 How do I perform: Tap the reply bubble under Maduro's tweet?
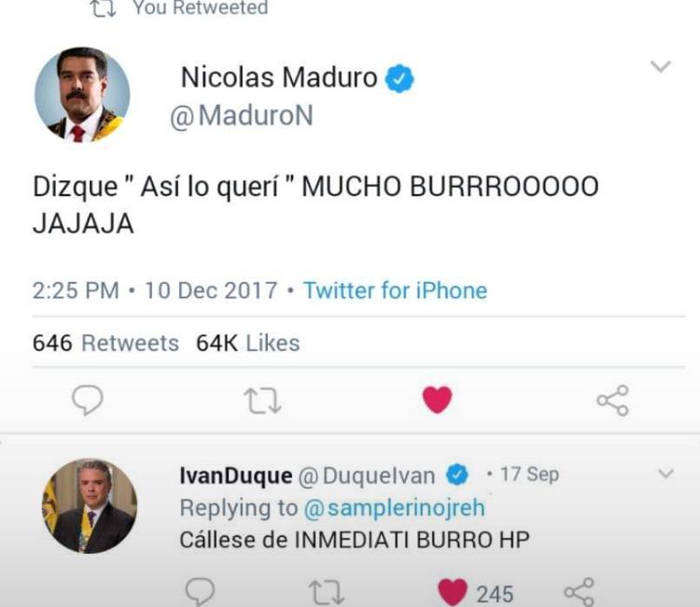pyautogui.click(x=88, y=400)
